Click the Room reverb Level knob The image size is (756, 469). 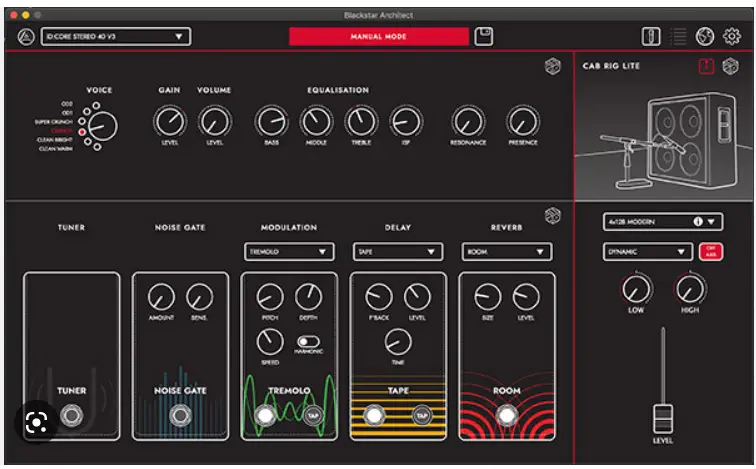(526, 297)
